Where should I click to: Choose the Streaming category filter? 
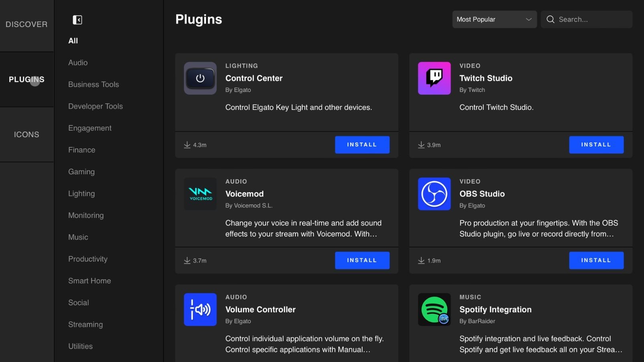point(85,324)
